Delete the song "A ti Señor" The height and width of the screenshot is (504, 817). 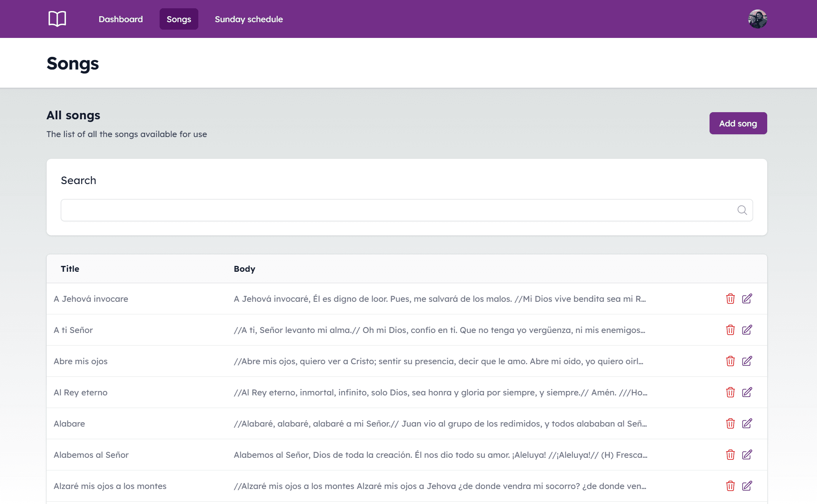[730, 330]
